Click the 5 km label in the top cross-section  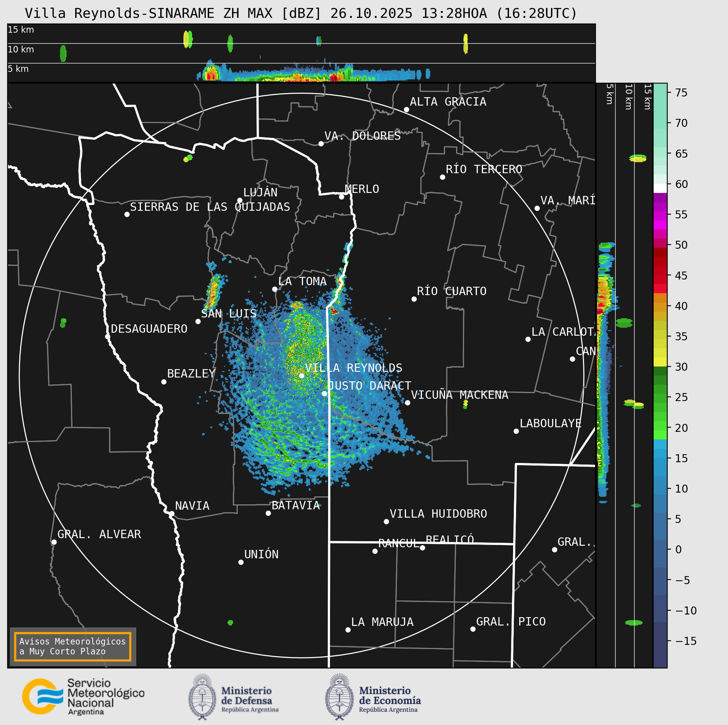pos(18,69)
